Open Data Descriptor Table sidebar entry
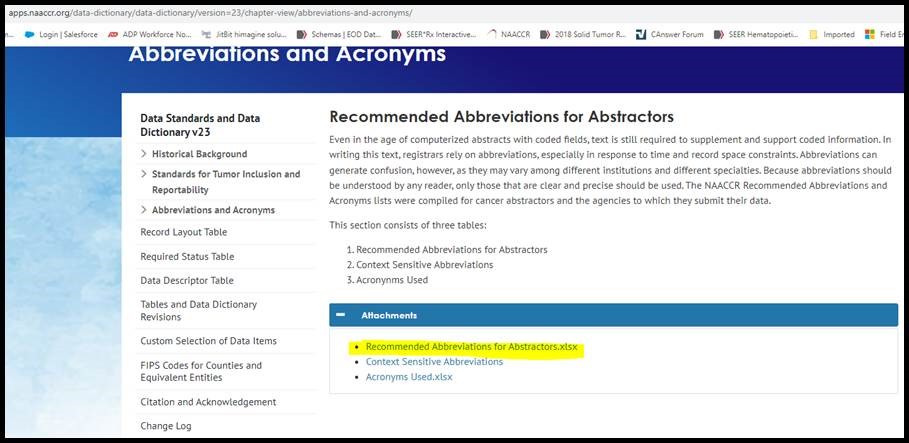Viewport: 909px width, 443px height. [187, 280]
